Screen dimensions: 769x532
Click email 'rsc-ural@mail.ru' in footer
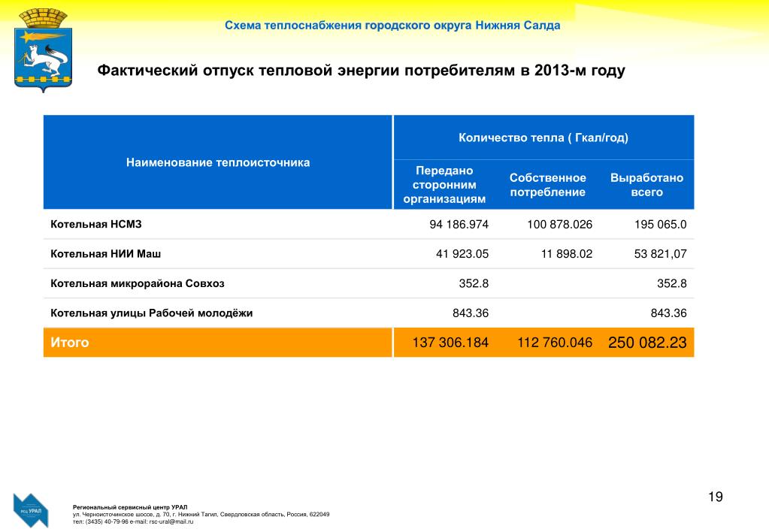coord(171,521)
